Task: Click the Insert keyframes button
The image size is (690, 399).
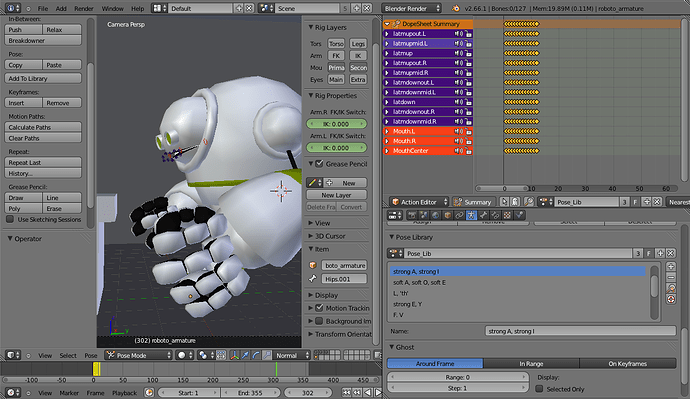Action: click(x=23, y=103)
